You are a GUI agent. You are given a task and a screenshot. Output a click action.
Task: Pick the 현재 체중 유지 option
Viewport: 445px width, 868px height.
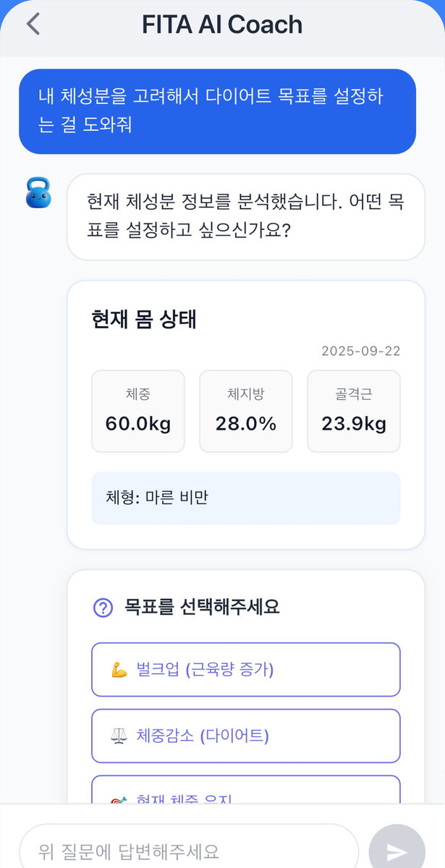pos(246,790)
